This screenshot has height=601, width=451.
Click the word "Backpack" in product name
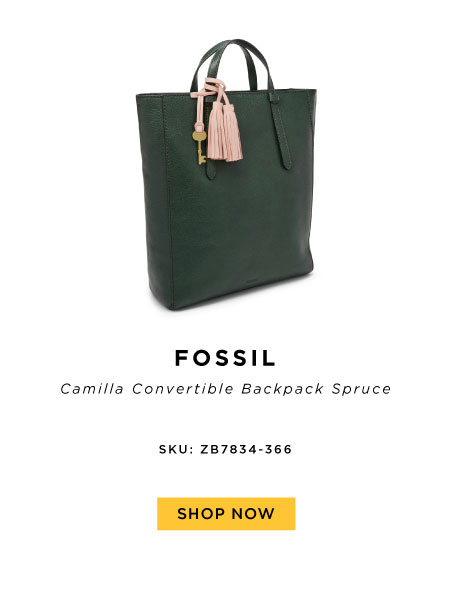tap(282, 389)
